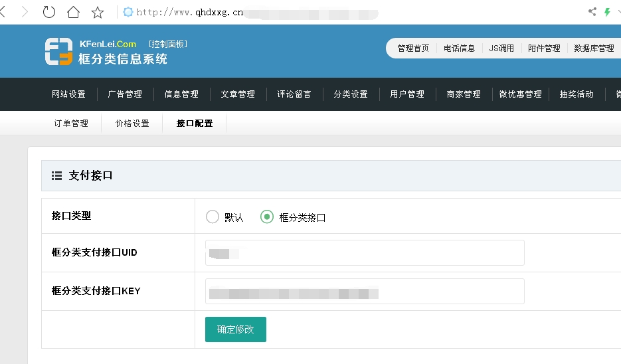Screen dimensions: 621x364
Task: Reload the page with refresh icon
Action: [49, 12]
